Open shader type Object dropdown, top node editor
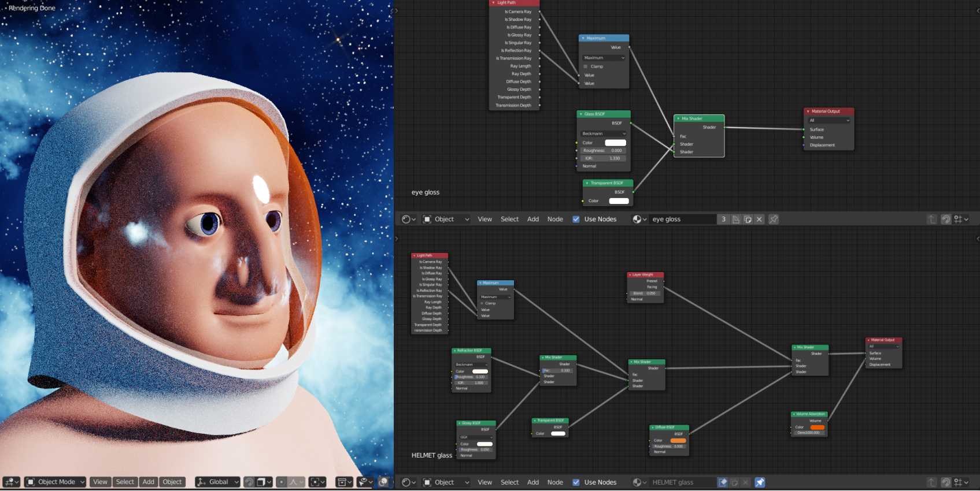Screen dimensions: 980x491 coord(446,219)
